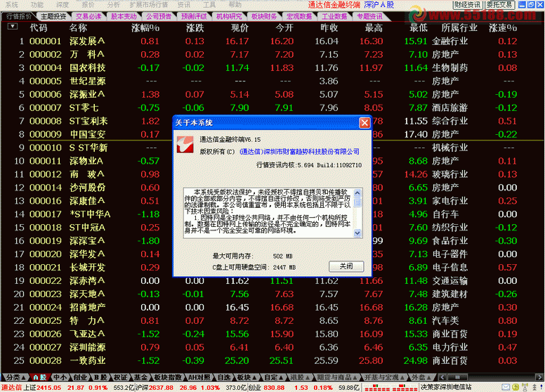545x392 pixels.
Task: Switch to the AH对照 bottom tab
Action: click(199, 377)
